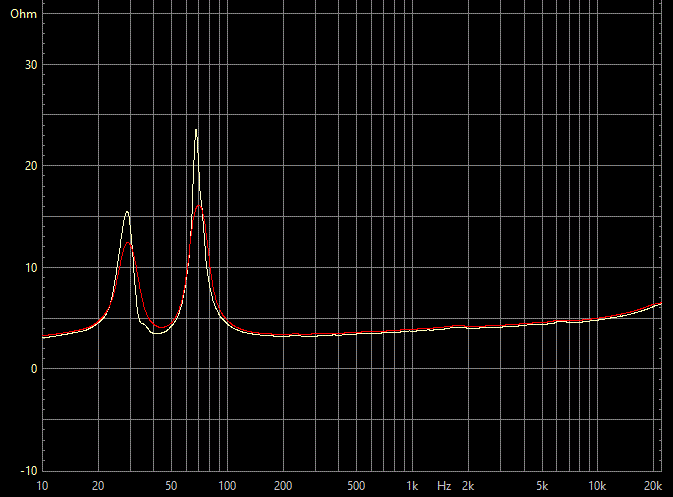Click the 500 Hz frequency axis label

356,486
